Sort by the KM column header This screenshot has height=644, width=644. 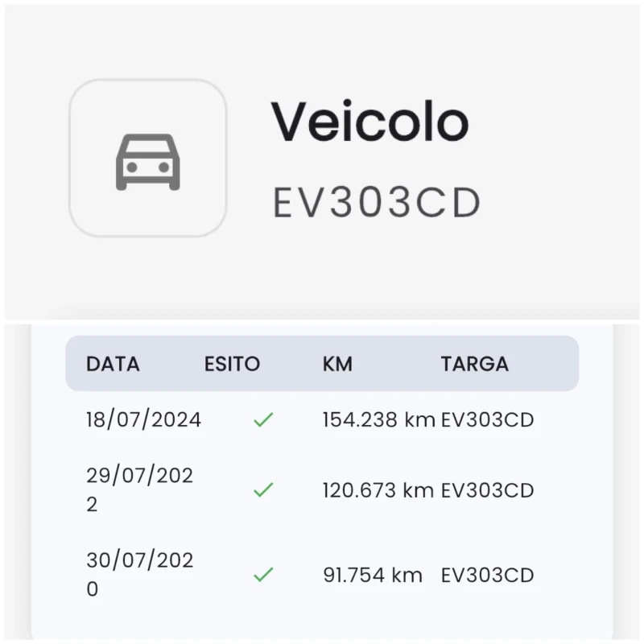click(338, 364)
